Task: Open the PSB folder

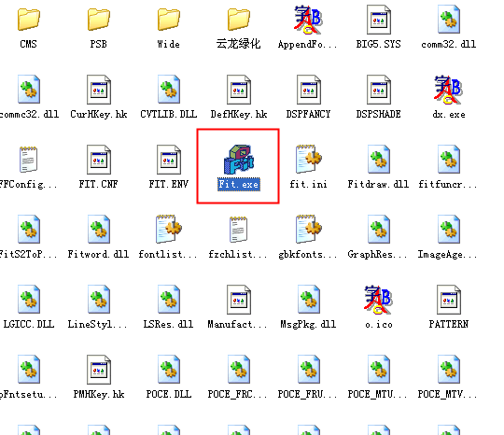Action: (x=99, y=20)
